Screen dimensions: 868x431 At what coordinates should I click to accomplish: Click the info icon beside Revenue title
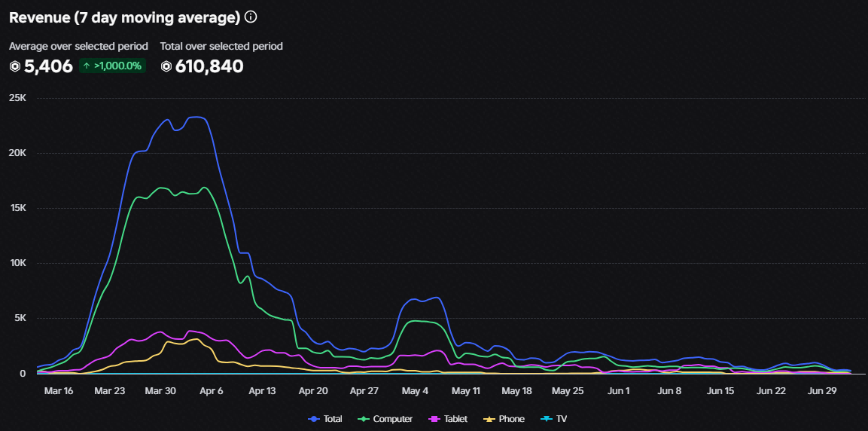pos(251,18)
